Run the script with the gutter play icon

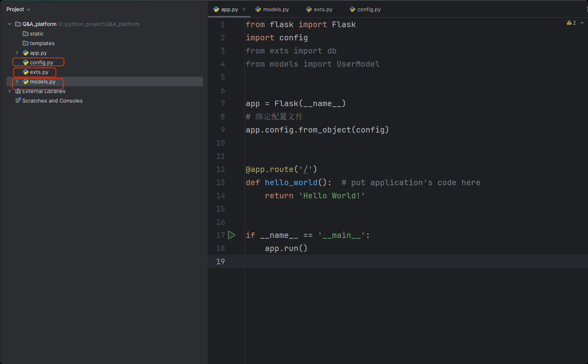tap(232, 235)
